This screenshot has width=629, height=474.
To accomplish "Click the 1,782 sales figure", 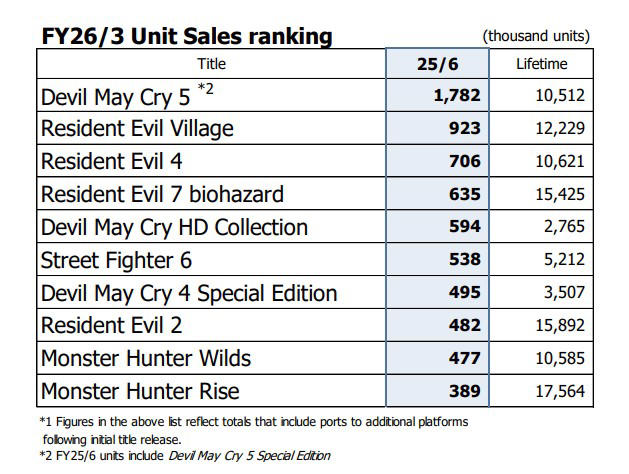I will tap(457, 95).
